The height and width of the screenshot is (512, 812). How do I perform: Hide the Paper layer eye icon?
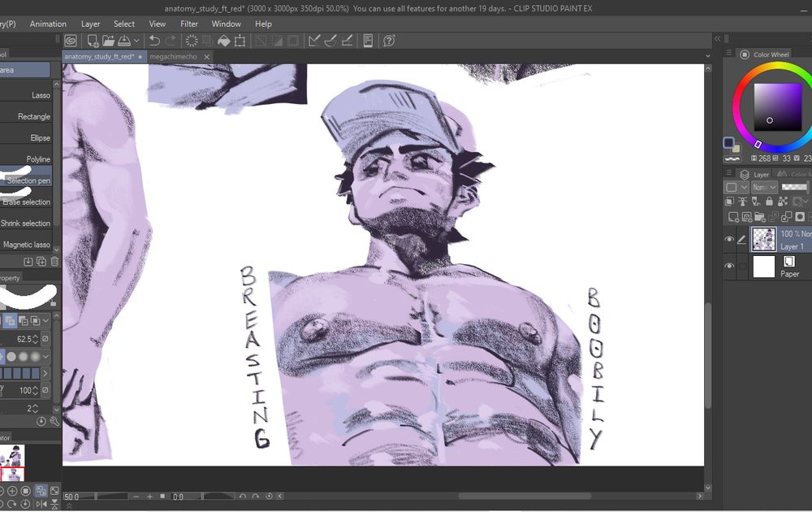point(729,266)
